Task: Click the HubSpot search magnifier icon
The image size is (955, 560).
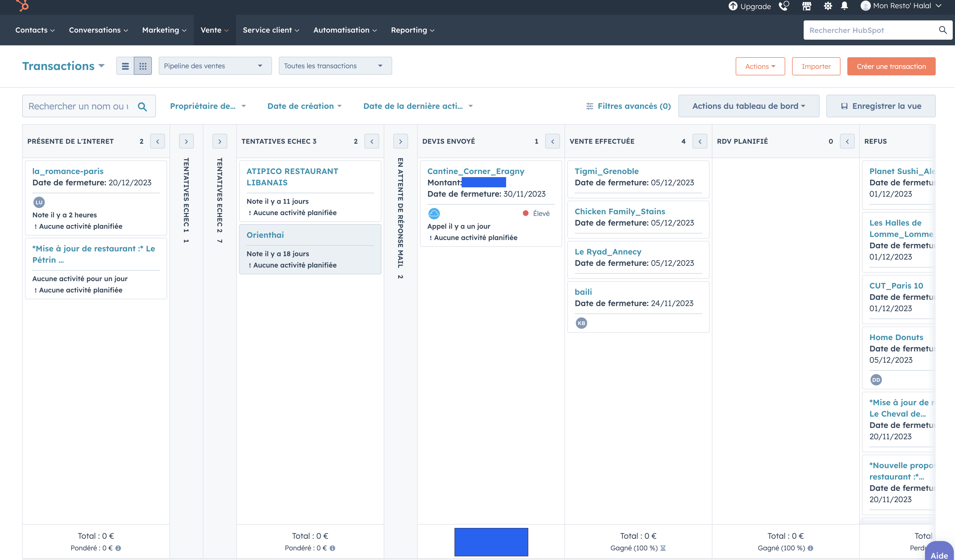Action: 943,30
